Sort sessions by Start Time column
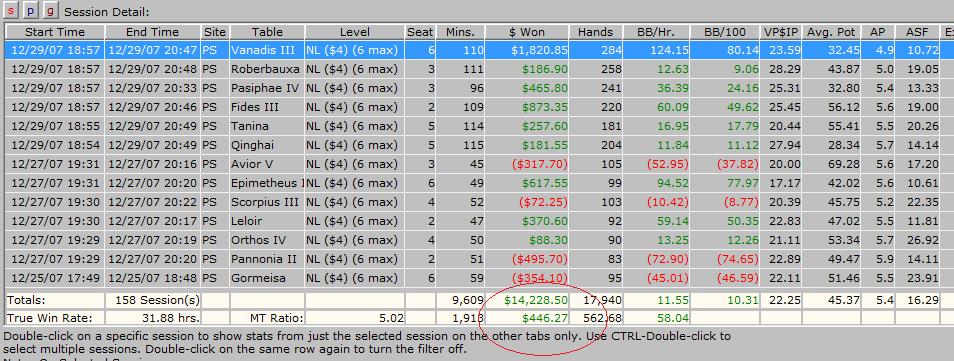954x361 pixels. (x=55, y=32)
